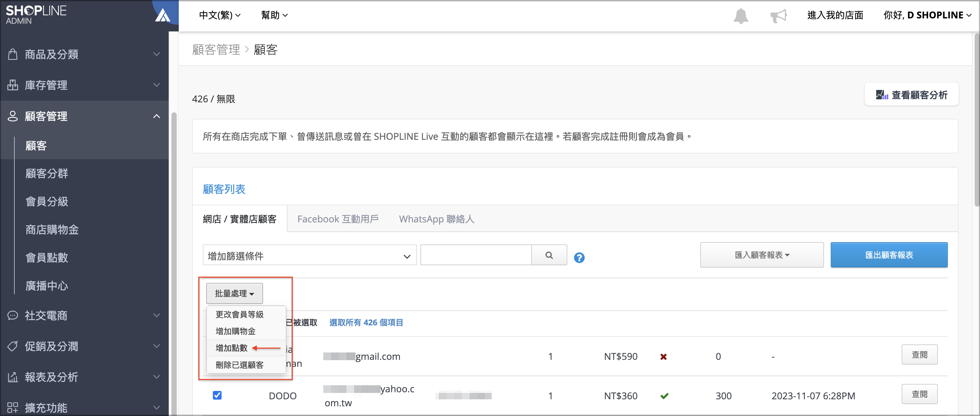Click the 顧客管理 breadcrumb link
This screenshot has width=980, height=416.
click(216, 49)
